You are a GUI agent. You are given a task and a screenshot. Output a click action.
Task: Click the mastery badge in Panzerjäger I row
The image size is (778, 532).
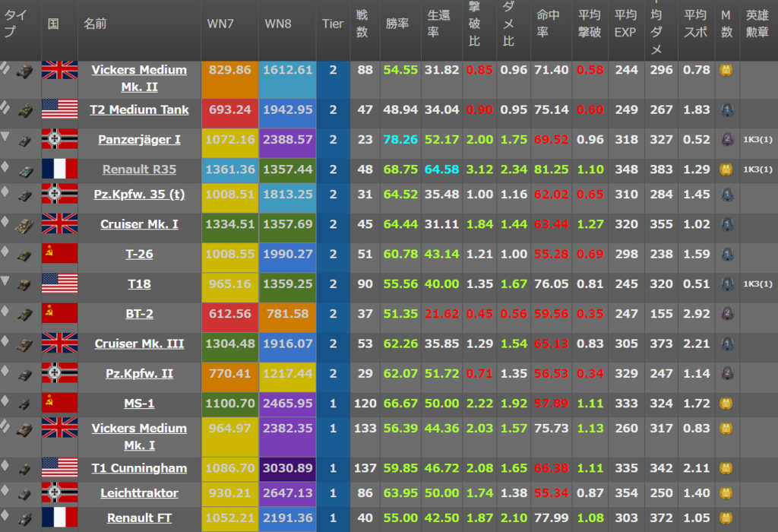[x=727, y=139]
